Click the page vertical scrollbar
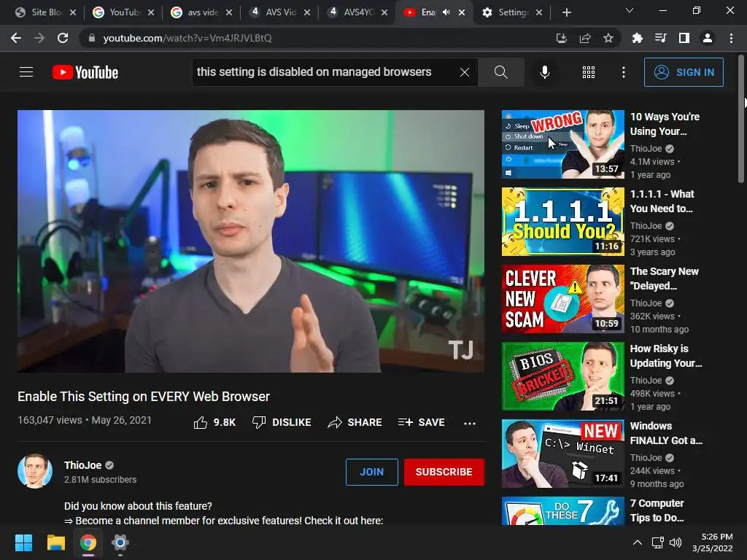The height and width of the screenshot is (560, 747). pos(741,119)
